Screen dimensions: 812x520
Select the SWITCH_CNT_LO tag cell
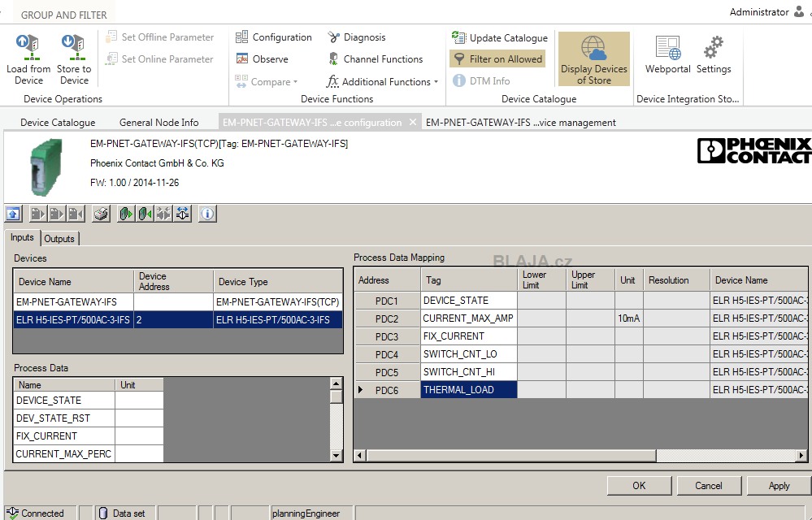[469, 354]
